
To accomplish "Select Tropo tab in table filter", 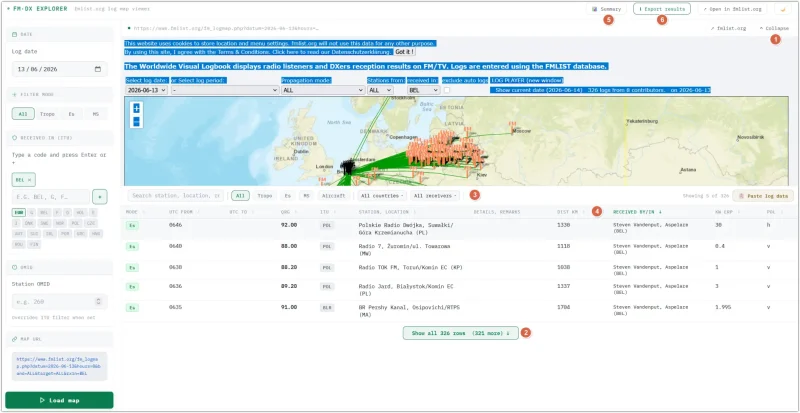I will (265, 196).
